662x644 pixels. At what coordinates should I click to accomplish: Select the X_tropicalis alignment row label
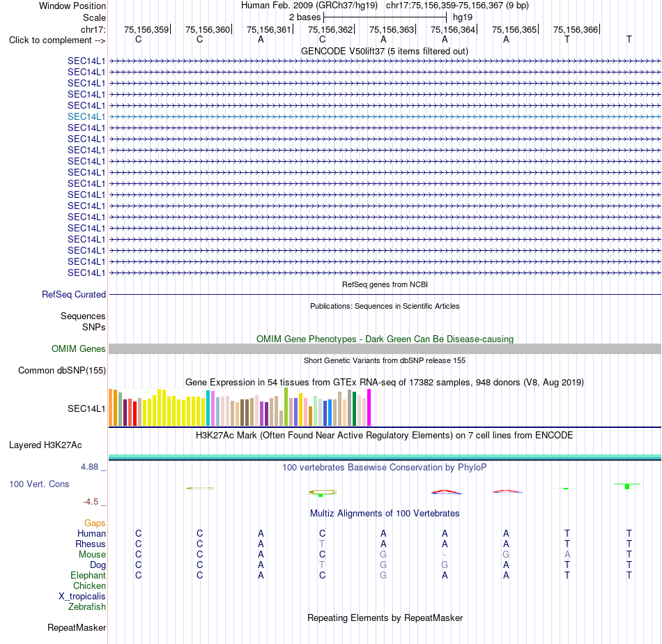point(82,597)
